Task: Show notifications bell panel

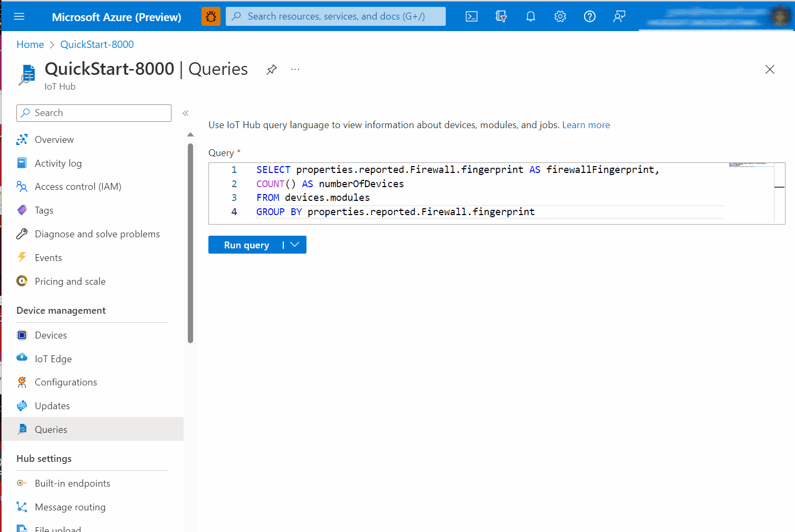Action: click(x=531, y=16)
